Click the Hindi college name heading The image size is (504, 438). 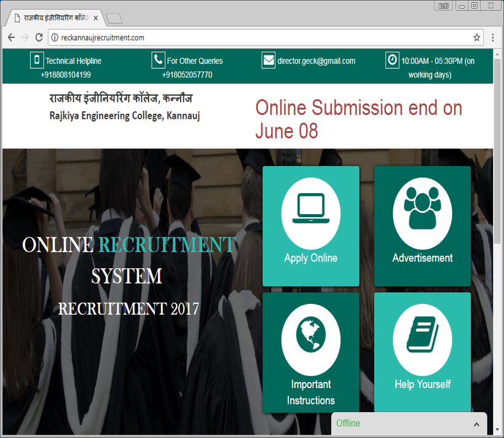click(121, 98)
